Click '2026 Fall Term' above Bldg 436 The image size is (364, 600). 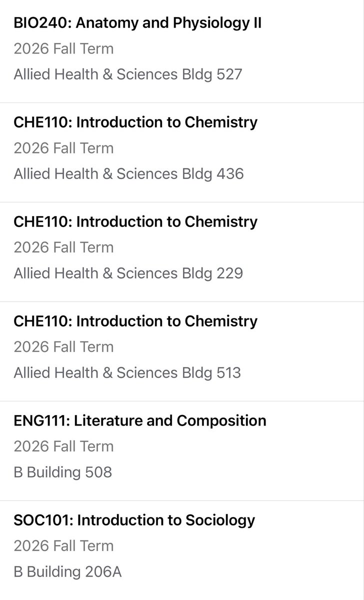63,148
